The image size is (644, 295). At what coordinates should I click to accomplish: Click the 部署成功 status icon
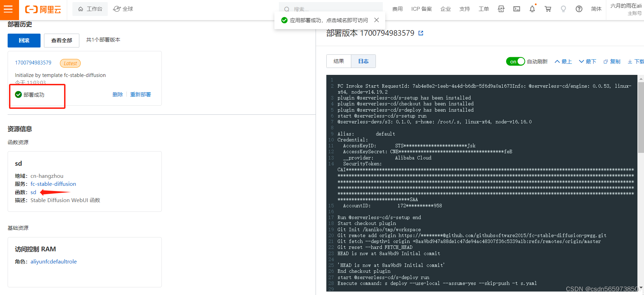pyautogui.click(x=18, y=95)
